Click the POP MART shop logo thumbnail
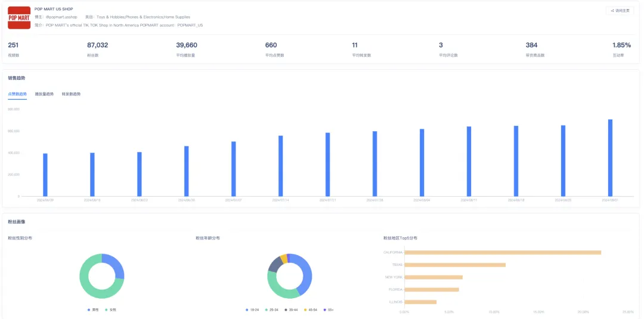Image resolution: width=644 pixels, height=319 pixels. (x=19, y=18)
